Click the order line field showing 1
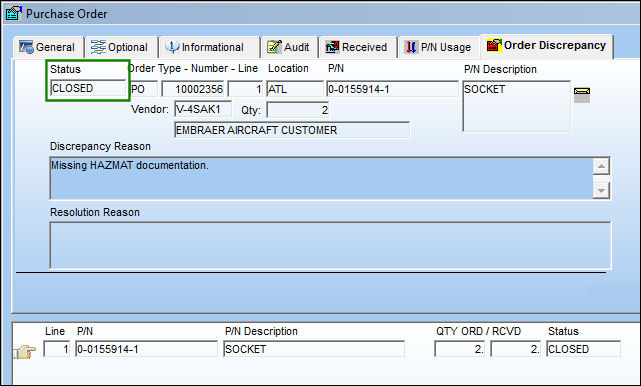The width and height of the screenshot is (641, 386). tap(245, 89)
